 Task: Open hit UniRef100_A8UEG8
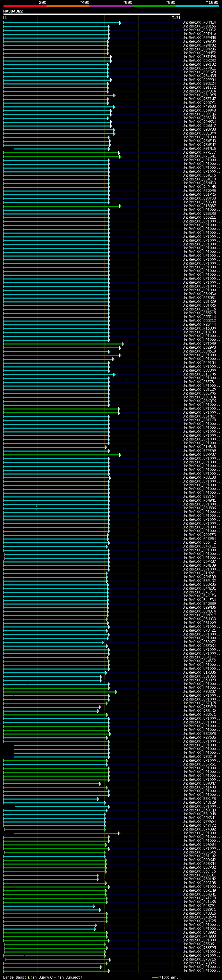tap(199, 477)
